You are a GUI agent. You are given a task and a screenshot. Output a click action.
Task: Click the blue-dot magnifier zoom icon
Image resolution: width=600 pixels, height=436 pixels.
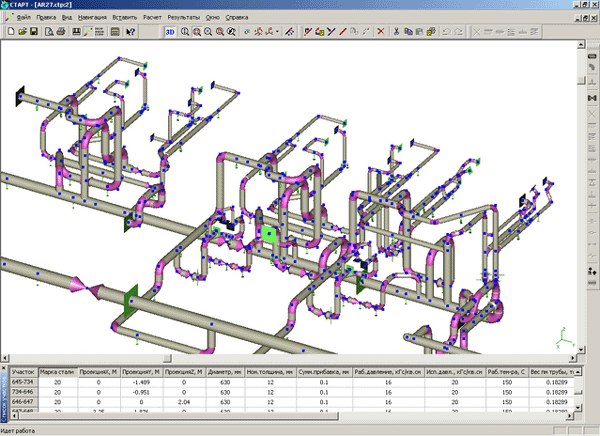pos(208,32)
